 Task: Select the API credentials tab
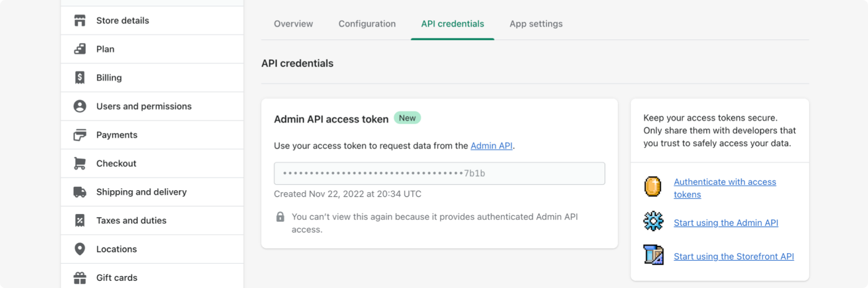[452, 24]
